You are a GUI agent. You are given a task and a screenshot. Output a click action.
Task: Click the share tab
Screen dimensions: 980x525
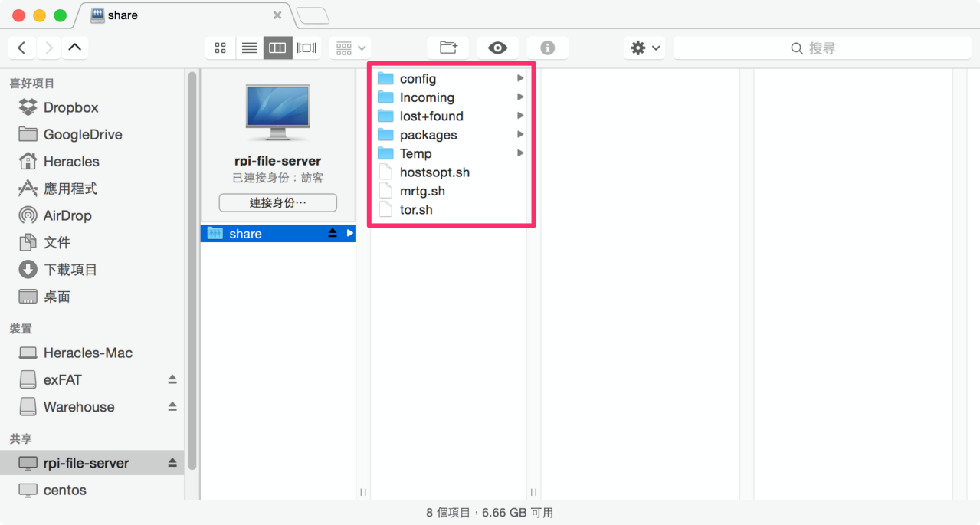(184, 15)
